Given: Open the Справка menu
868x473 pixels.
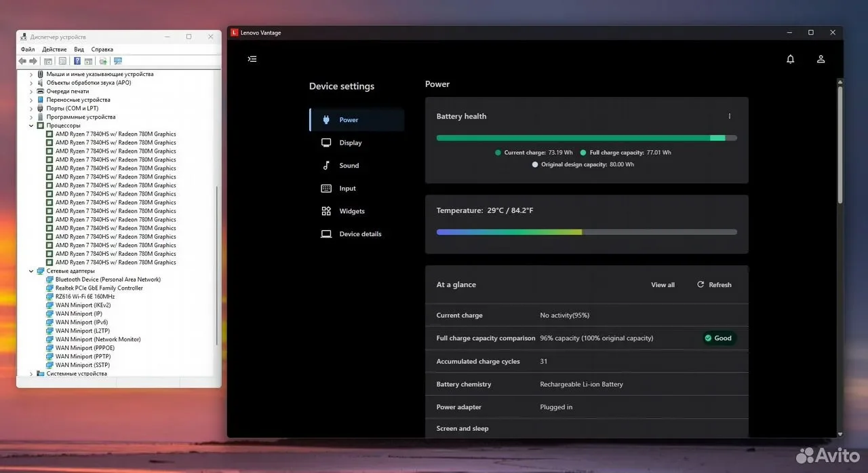Looking at the screenshot, I should click(102, 50).
